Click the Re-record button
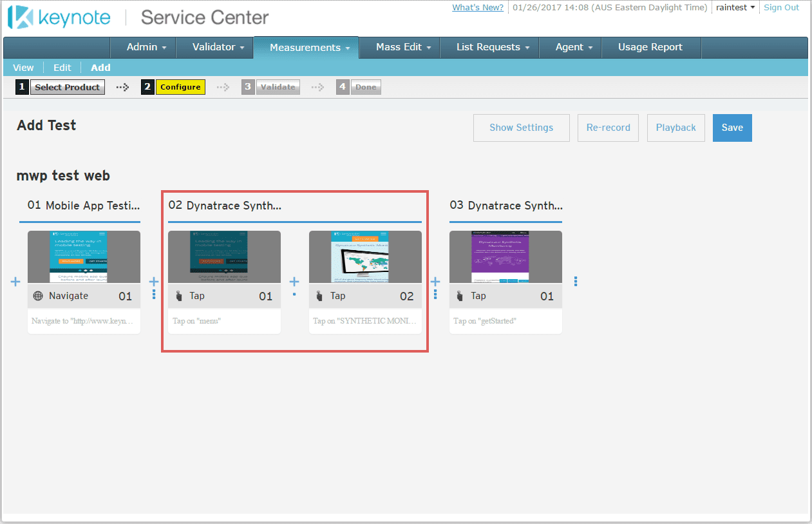 click(x=609, y=128)
